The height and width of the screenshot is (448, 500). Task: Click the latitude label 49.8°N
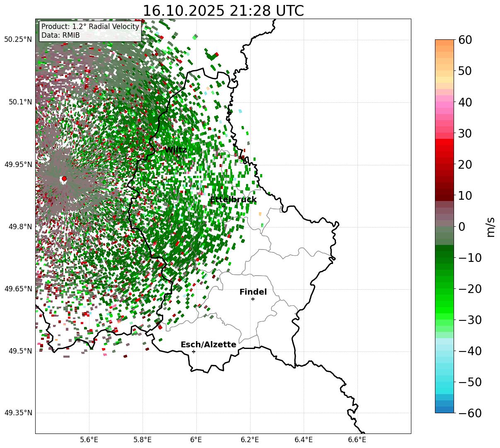[20, 227]
